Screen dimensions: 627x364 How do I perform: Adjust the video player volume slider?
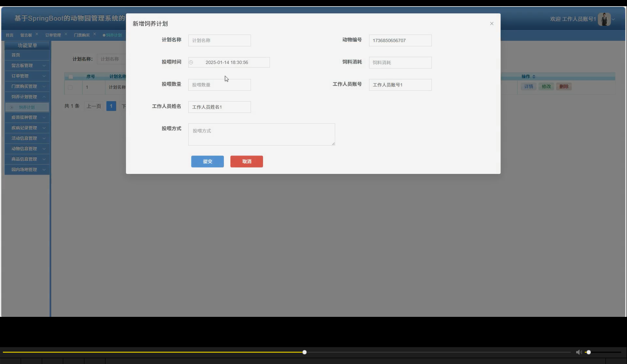point(603,352)
